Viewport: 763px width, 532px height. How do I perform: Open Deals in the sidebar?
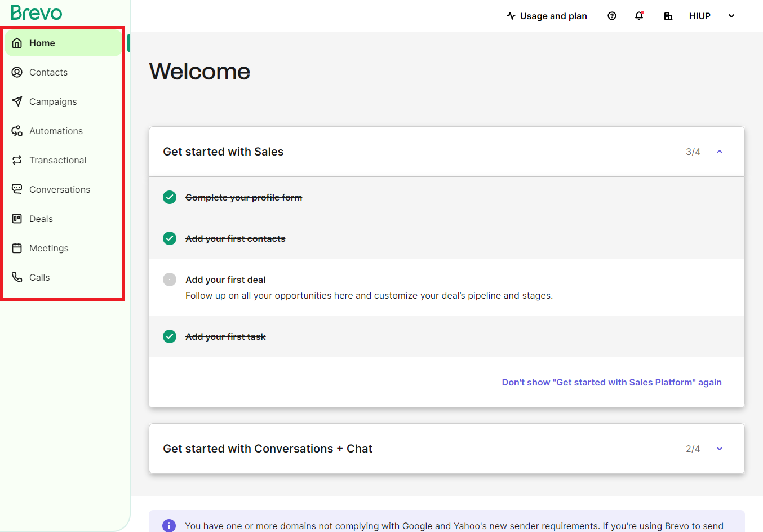click(63, 219)
